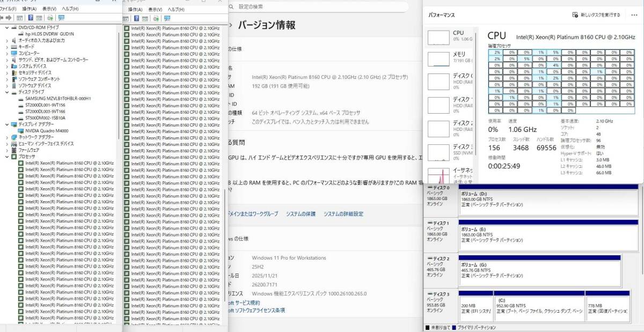The width and height of the screenshot is (644, 332).
Task: Collapse the ディスク ドライブ node
Action: 7,92
